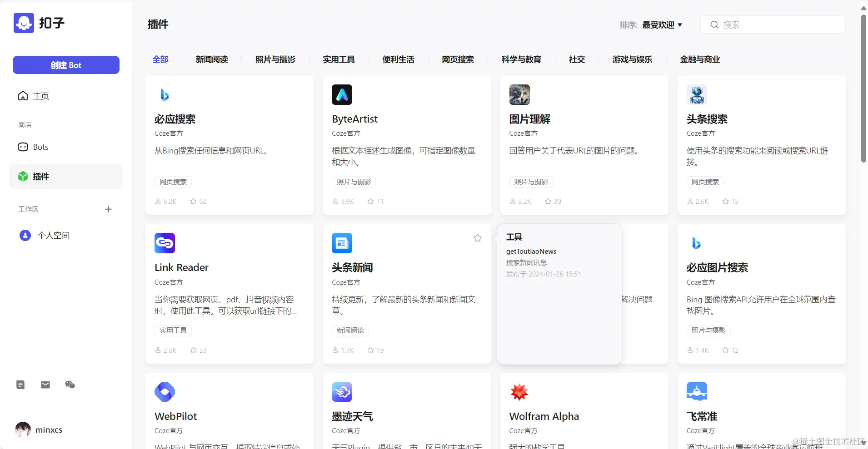Open the ByteArtist plugin title
This screenshot has height=449, width=868.
point(355,119)
